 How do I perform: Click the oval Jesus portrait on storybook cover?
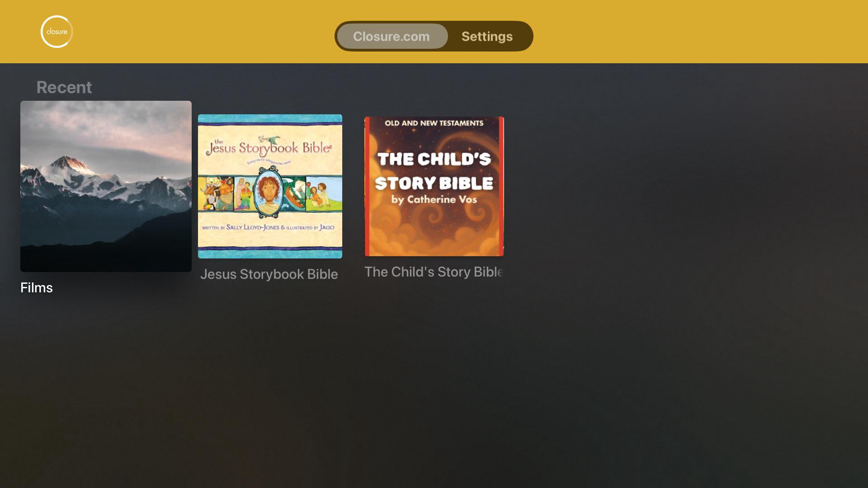tap(270, 192)
